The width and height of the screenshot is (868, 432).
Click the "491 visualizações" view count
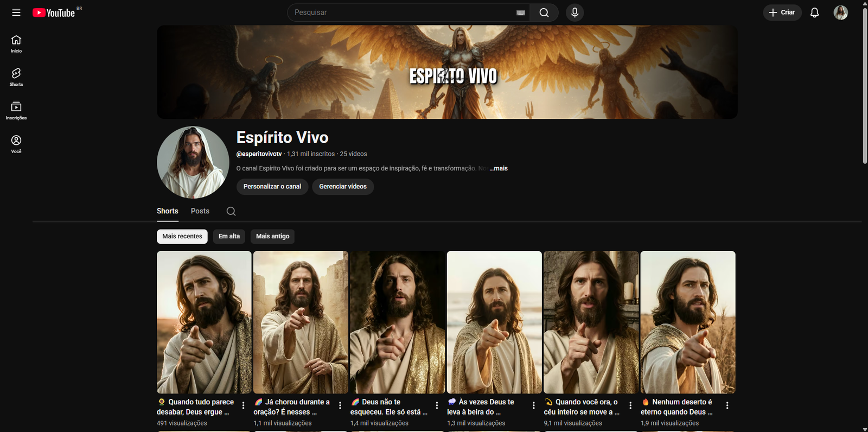tap(182, 423)
